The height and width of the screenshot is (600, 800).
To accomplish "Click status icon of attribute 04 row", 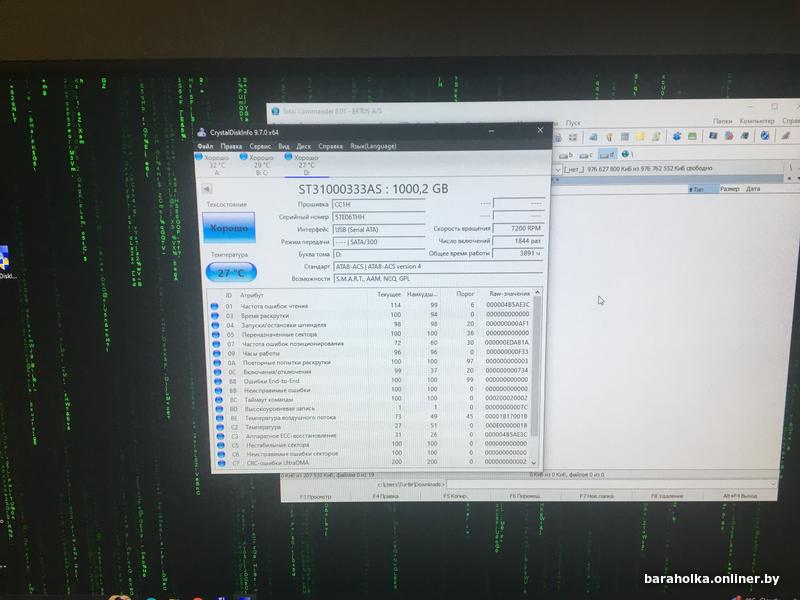I will coord(216,325).
